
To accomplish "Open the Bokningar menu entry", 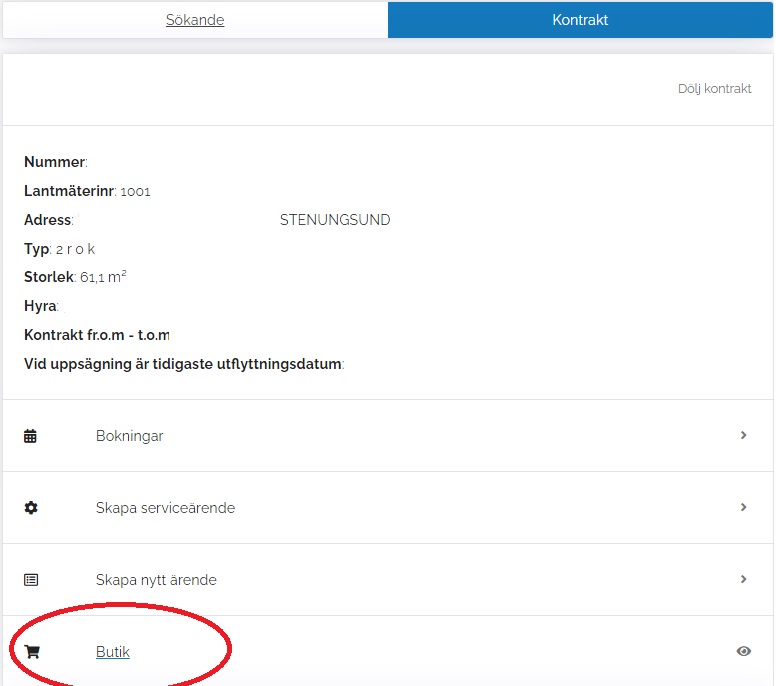I will pyautogui.click(x=130, y=436).
